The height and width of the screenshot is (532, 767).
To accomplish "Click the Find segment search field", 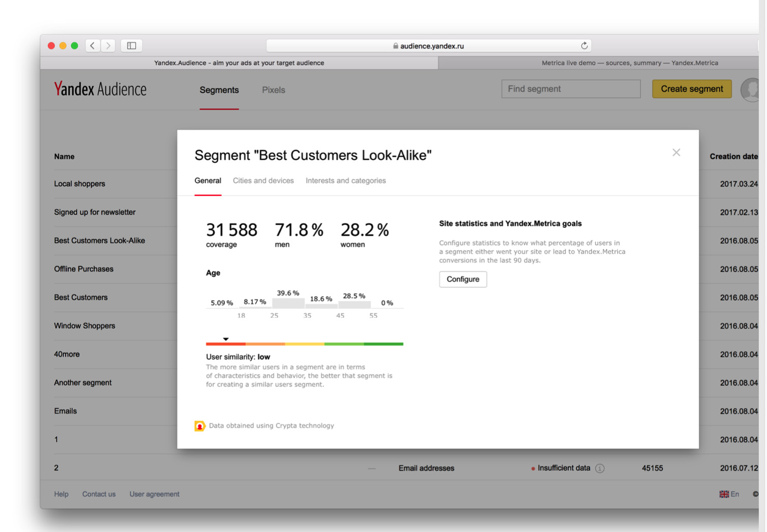I will (571, 89).
